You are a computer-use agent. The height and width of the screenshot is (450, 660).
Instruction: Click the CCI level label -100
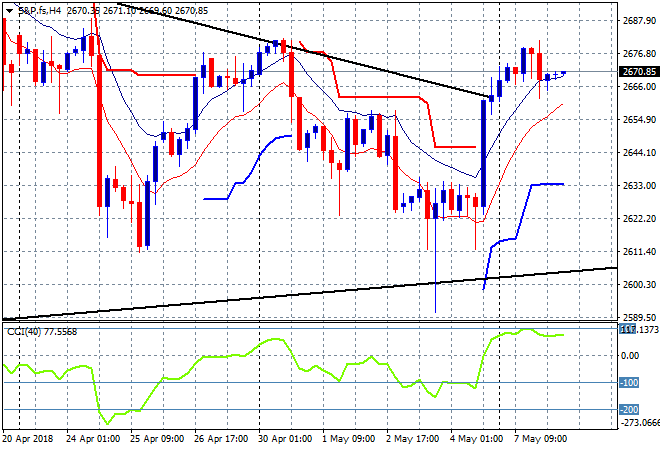[629, 383]
